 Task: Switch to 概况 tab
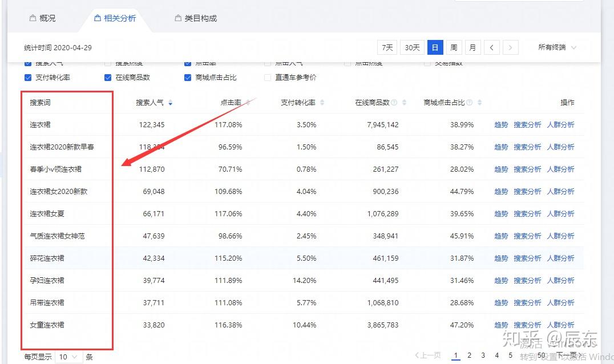(x=42, y=18)
